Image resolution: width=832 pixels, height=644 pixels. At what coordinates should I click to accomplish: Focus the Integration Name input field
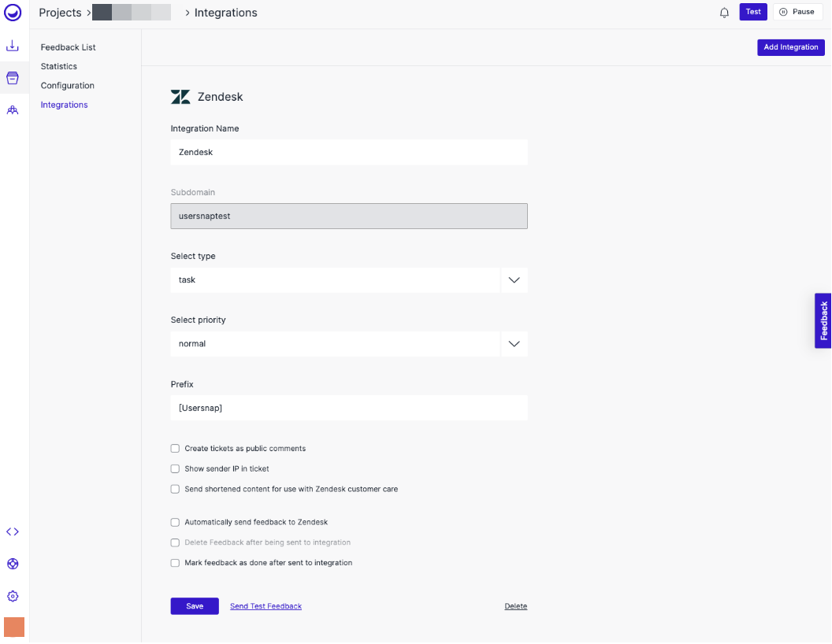coord(349,153)
